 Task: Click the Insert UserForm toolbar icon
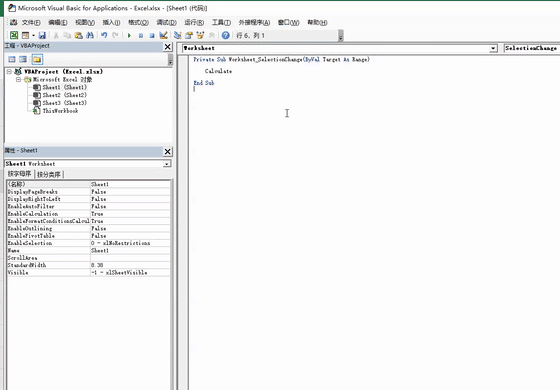tap(25, 35)
